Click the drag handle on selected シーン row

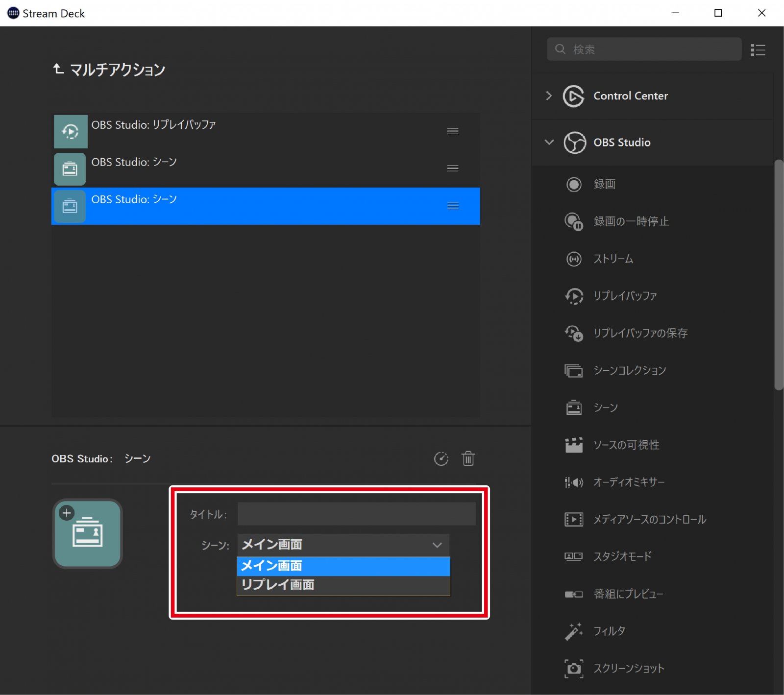click(453, 206)
